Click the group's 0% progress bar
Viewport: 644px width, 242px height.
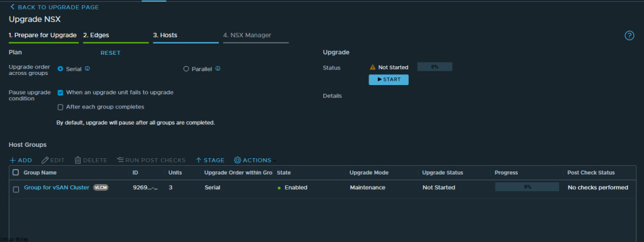(527, 187)
